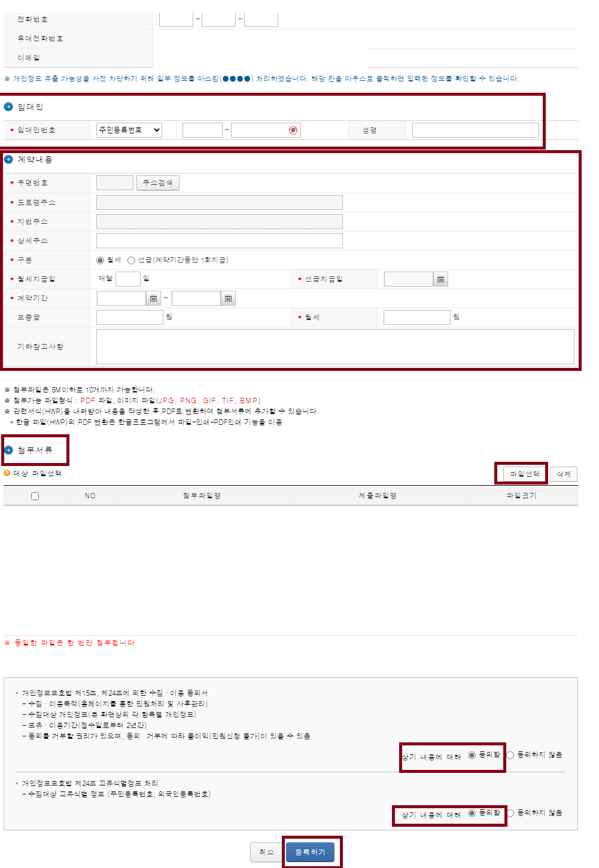Click the 주소검색 address search button

tap(157, 182)
